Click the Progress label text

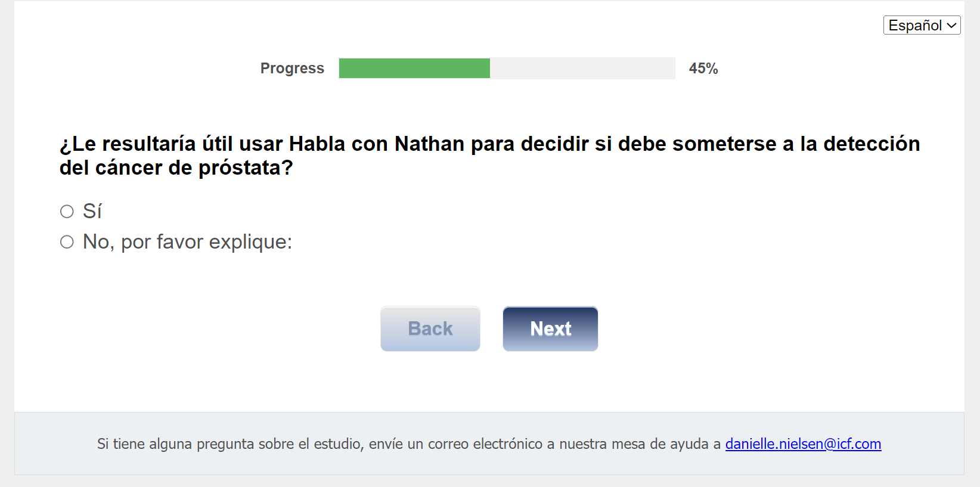[292, 69]
